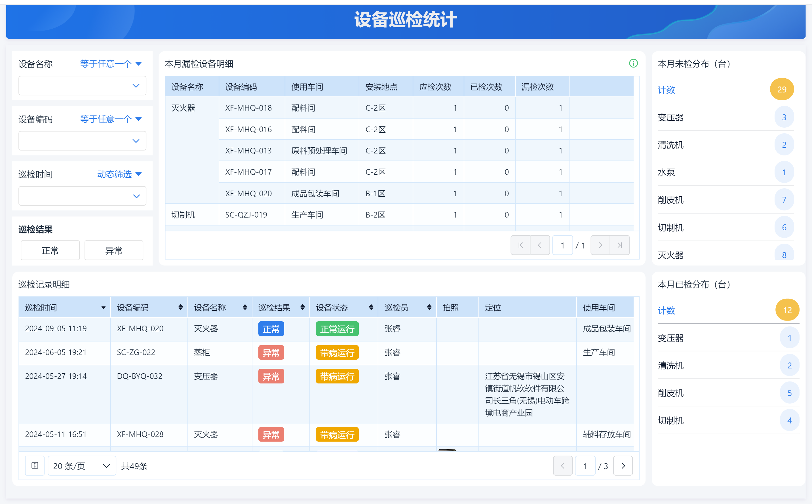Toggle the 正常 inspection result filter
This screenshot has height=504, width=812.
(x=50, y=250)
